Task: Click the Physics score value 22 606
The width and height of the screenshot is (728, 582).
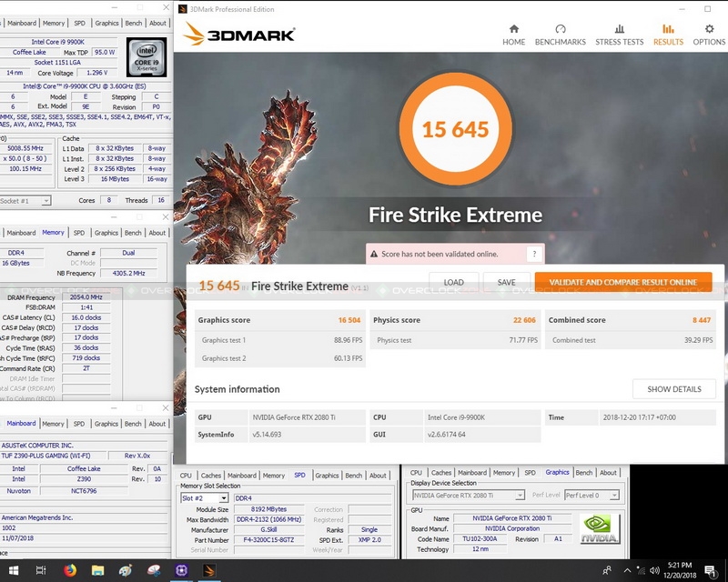Action: click(524, 320)
